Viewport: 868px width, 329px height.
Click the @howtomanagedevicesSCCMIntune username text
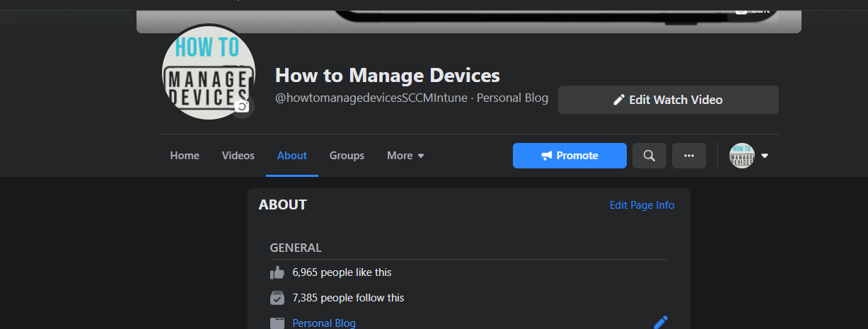coord(371,98)
